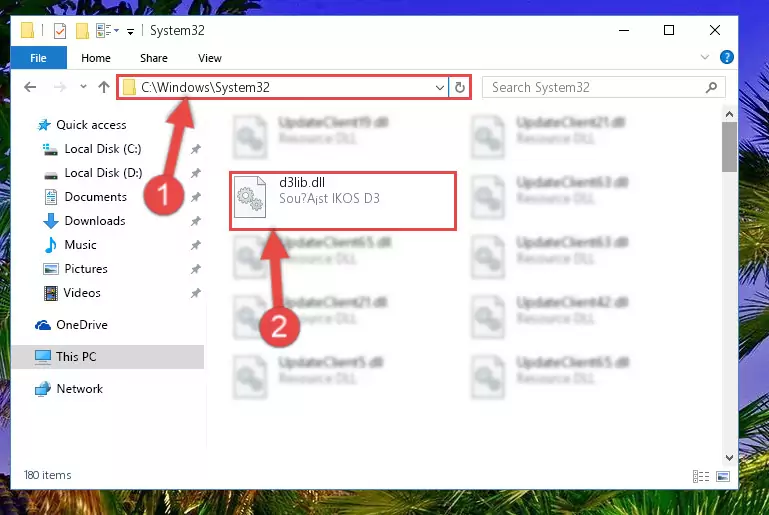Switch to the Home ribbon tab
The height and width of the screenshot is (515, 769).
(x=96, y=58)
